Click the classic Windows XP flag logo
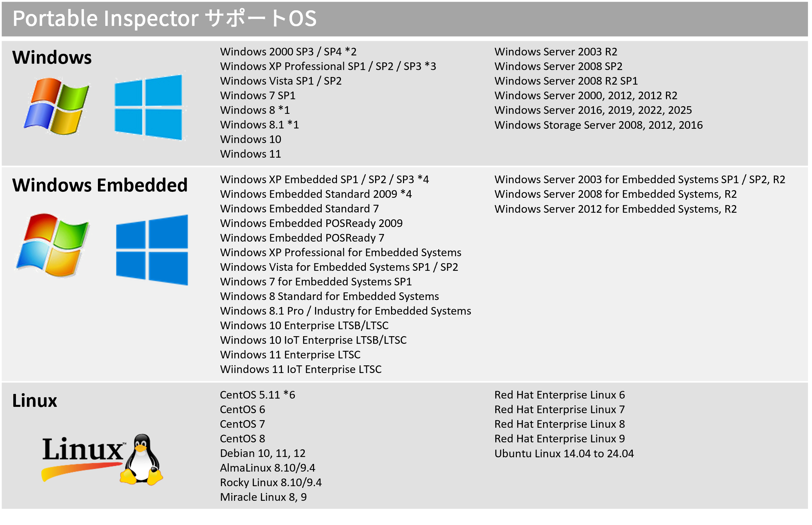The height and width of the screenshot is (525, 812). [x=57, y=106]
